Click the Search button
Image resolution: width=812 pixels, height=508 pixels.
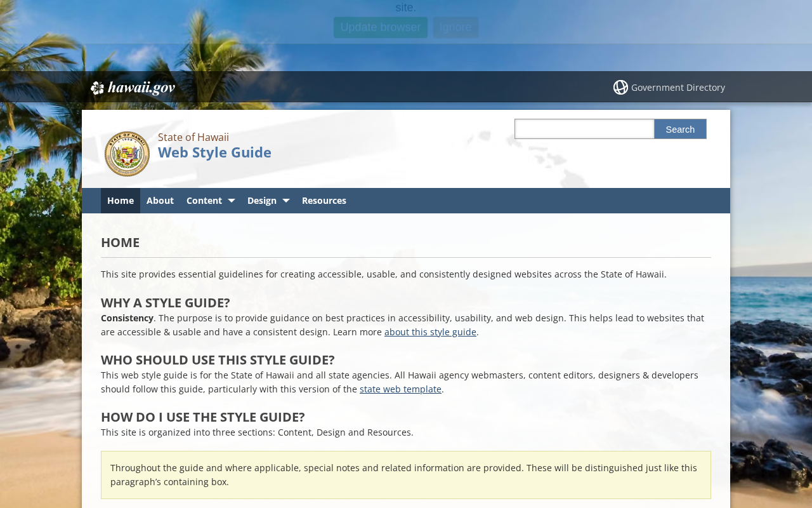pos(680,129)
